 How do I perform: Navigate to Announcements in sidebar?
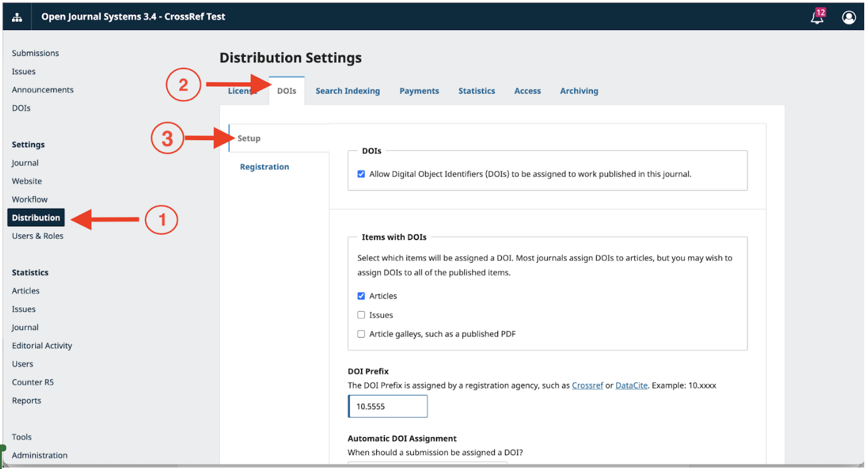(x=43, y=90)
